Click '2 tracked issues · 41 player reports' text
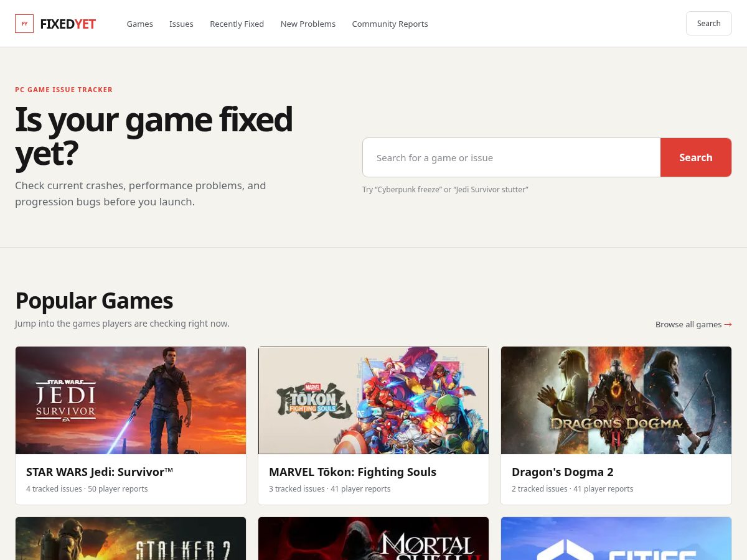This screenshot has width=747, height=560. [573, 489]
